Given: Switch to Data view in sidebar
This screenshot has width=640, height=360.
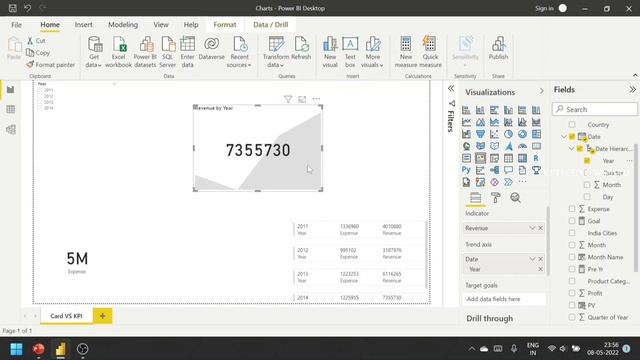Looking at the screenshot, I should 11,109.
